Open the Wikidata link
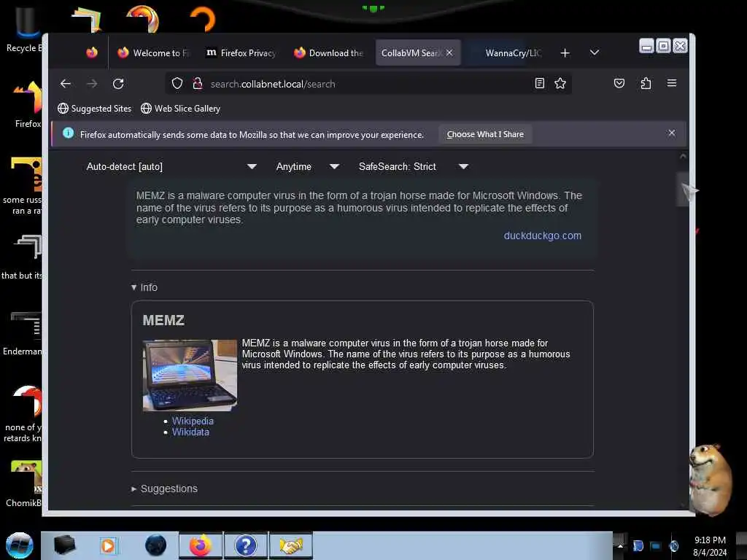 click(190, 432)
